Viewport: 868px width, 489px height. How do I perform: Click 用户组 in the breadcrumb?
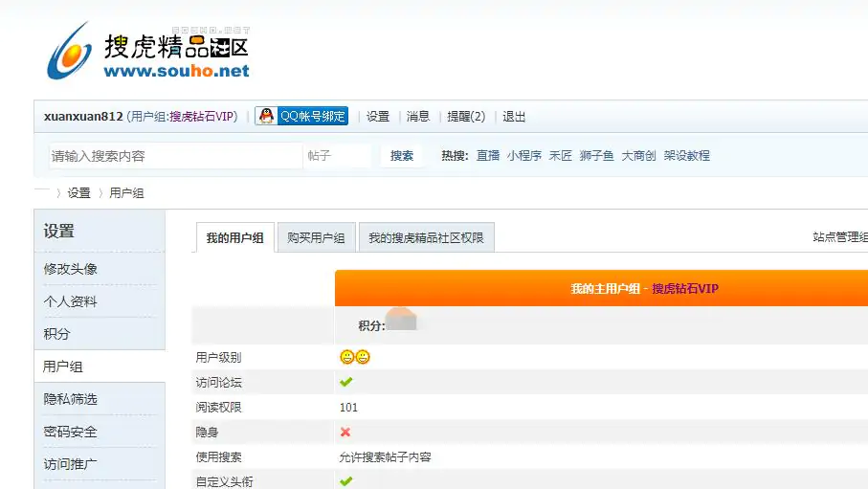[x=126, y=192]
